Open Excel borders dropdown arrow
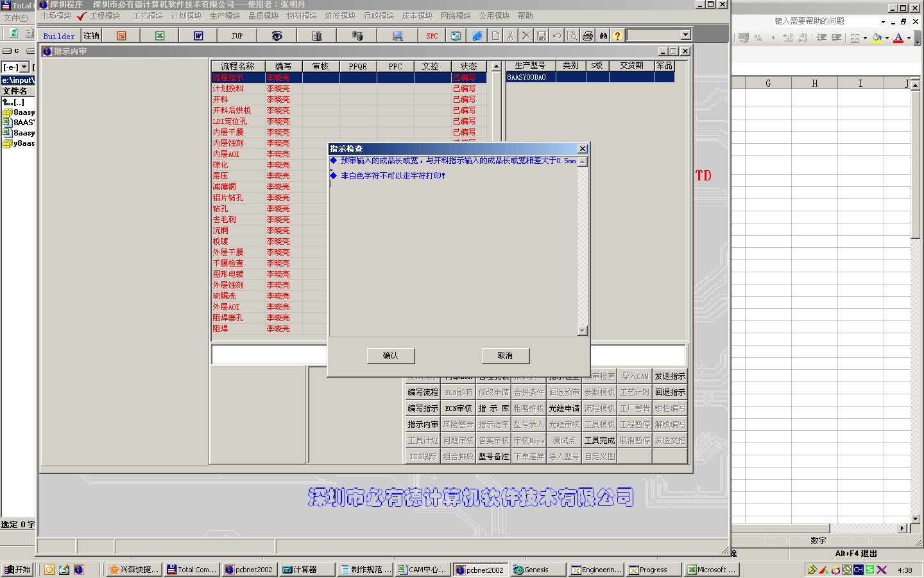Image resolution: width=924 pixels, height=578 pixels. click(x=865, y=38)
